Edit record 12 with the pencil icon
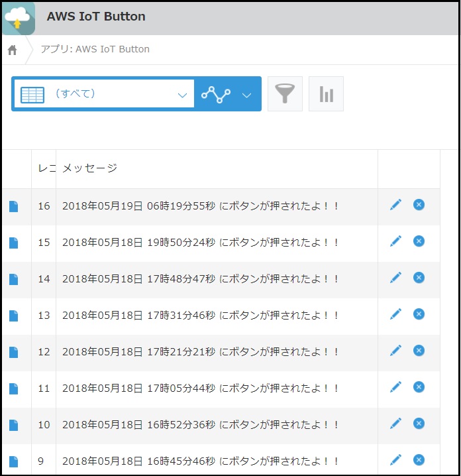 (x=395, y=350)
